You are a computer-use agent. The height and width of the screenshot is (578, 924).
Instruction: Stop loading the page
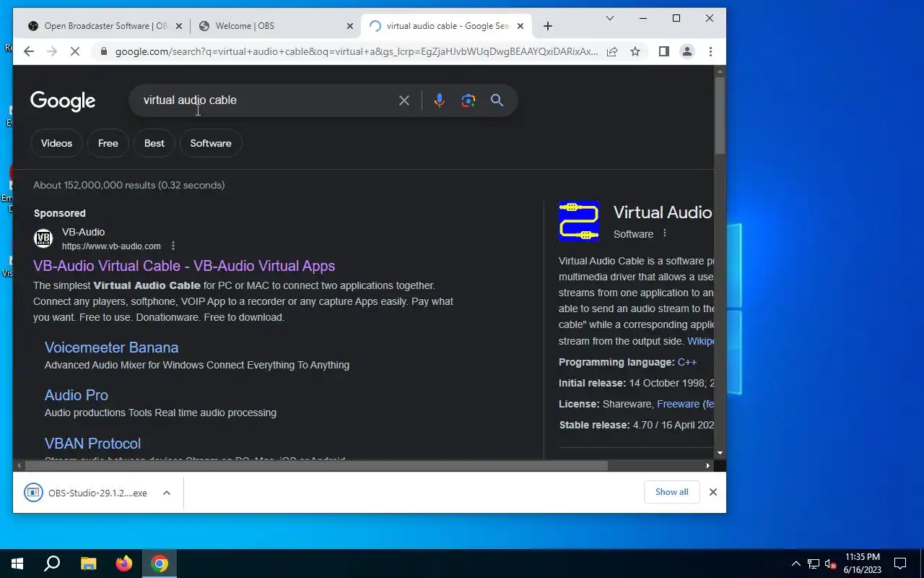pos(76,51)
